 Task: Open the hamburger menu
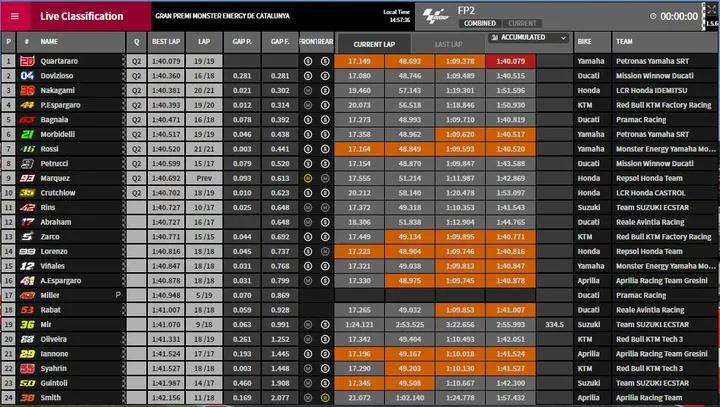point(15,16)
